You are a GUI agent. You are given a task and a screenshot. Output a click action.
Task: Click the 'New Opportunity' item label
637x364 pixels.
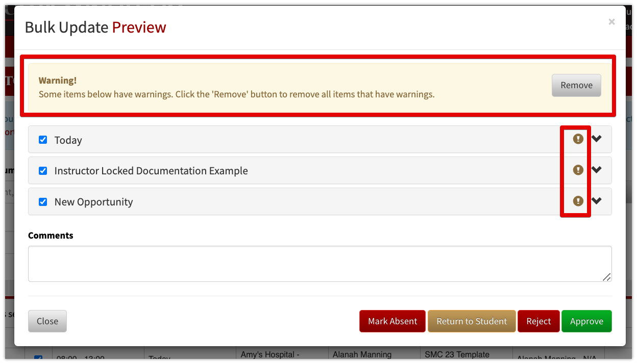93,202
